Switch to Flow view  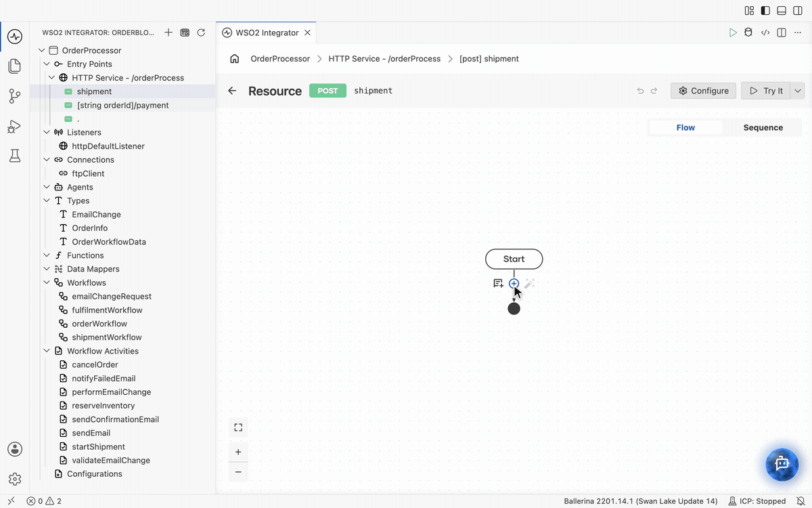point(685,127)
